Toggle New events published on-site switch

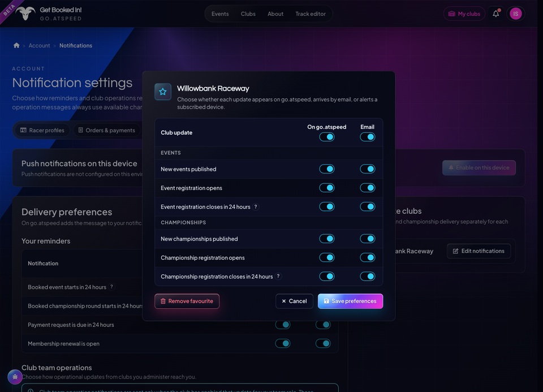[x=326, y=169]
